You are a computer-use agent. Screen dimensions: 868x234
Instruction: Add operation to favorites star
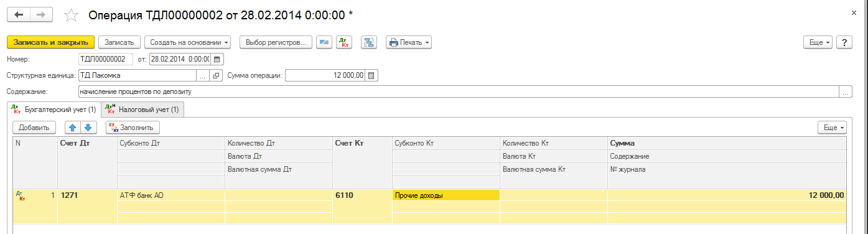coord(72,14)
